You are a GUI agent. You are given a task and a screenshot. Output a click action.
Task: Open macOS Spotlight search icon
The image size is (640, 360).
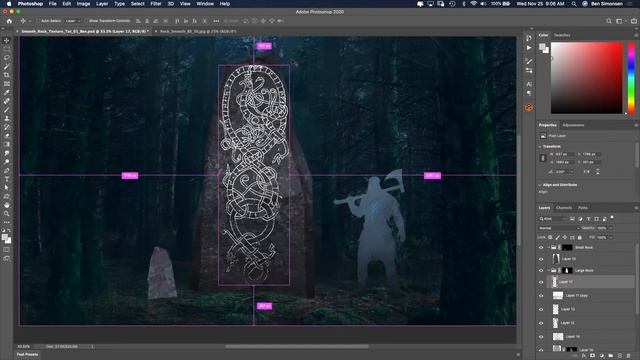(574, 4)
